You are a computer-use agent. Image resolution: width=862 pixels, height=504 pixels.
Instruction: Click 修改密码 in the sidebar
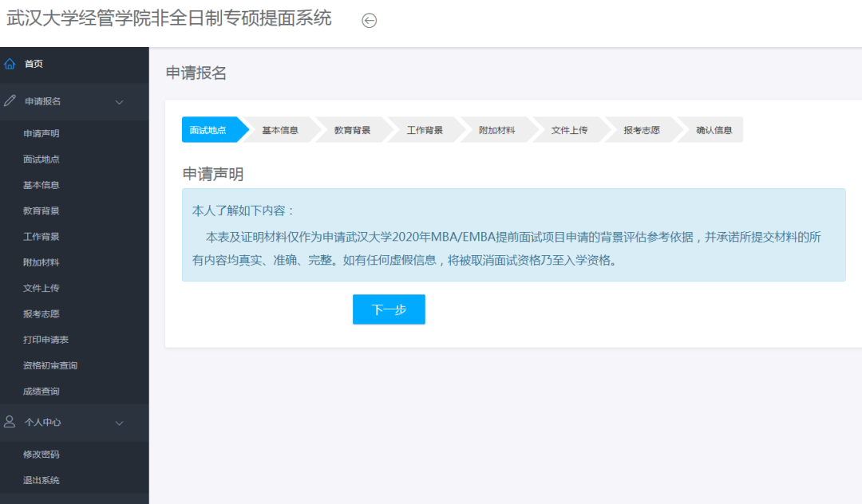click(x=42, y=455)
